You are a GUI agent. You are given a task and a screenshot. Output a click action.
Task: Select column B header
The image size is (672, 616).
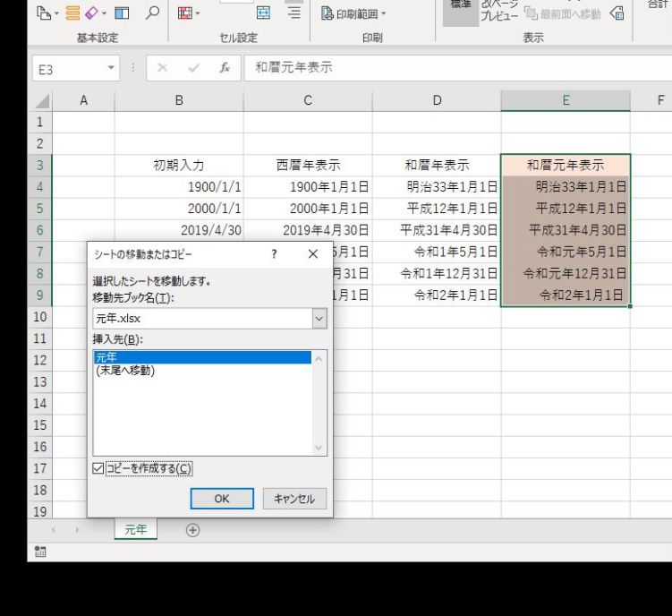(179, 100)
